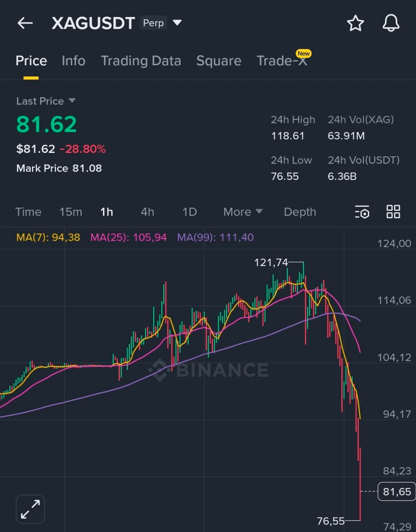Expand the XAGUSDT Perp pair selector

coord(177,23)
